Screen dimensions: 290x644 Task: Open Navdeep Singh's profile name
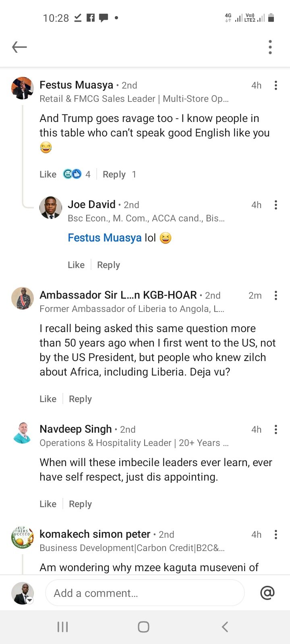point(76,429)
